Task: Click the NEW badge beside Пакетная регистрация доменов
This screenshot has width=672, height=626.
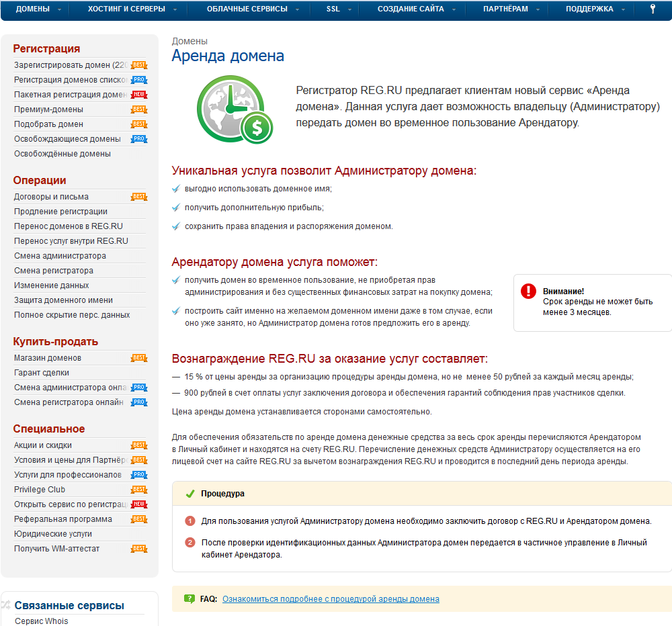Action: click(139, 95)
